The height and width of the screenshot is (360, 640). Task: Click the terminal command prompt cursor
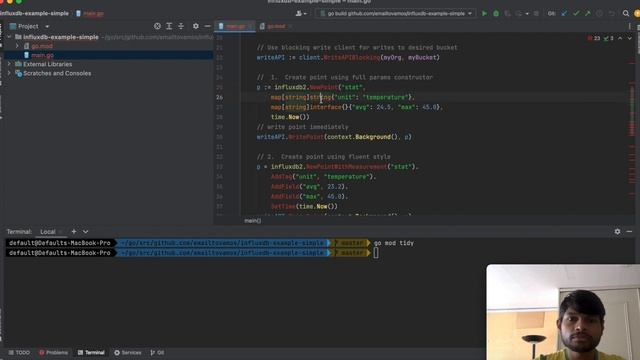pyautogui.click(x=376, y=253)
